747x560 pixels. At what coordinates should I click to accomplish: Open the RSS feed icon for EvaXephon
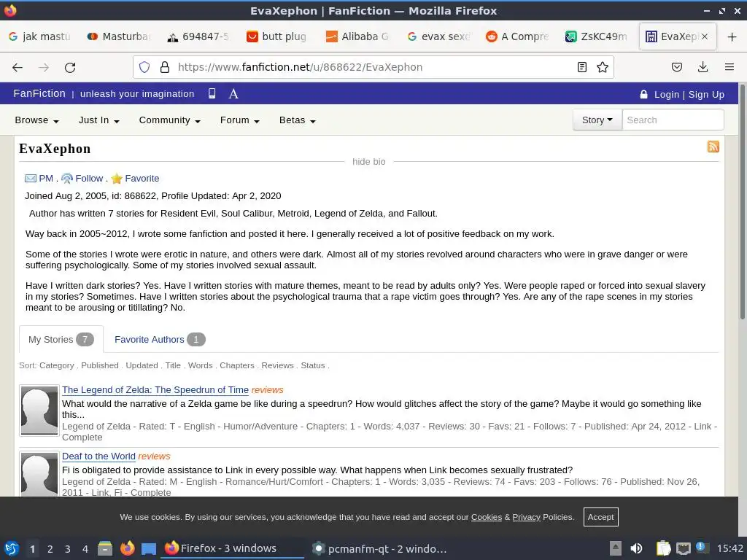coord(713,147)
